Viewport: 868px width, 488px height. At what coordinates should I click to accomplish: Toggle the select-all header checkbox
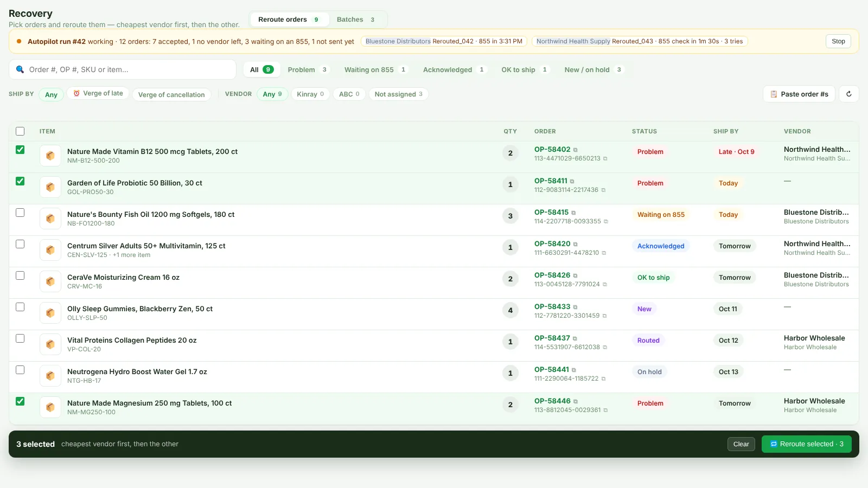tap(20, 131)
